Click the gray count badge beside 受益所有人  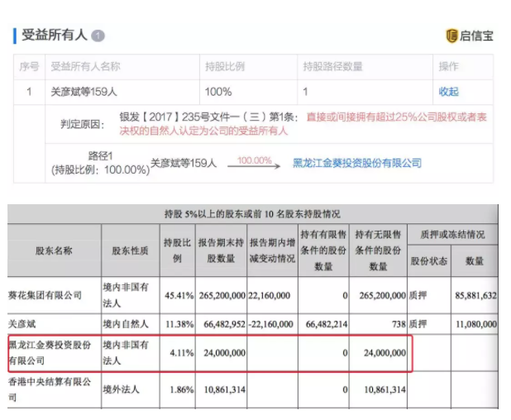(x=98, y=36)
